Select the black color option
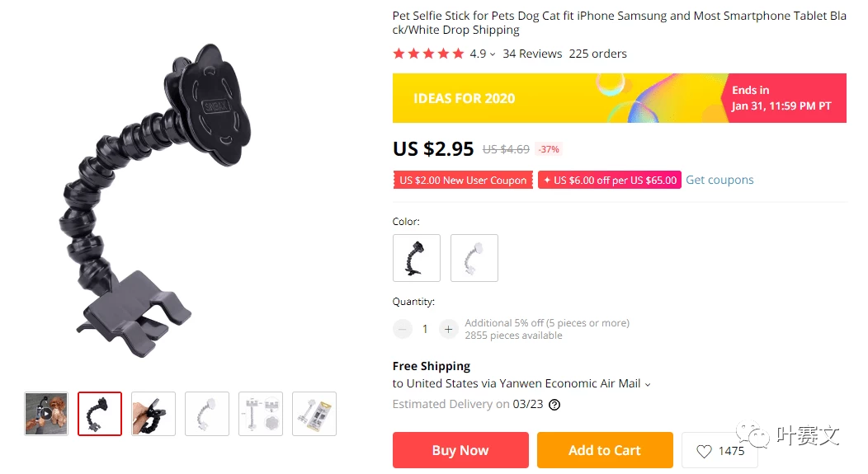This screenshot has height=474, width=868. coord(417,258)
